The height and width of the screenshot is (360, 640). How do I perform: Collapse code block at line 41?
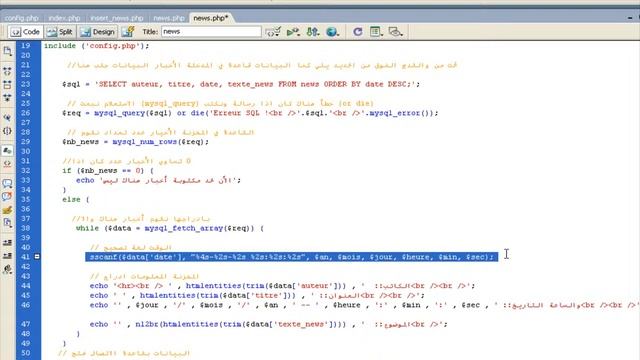(x=37, y=257)
